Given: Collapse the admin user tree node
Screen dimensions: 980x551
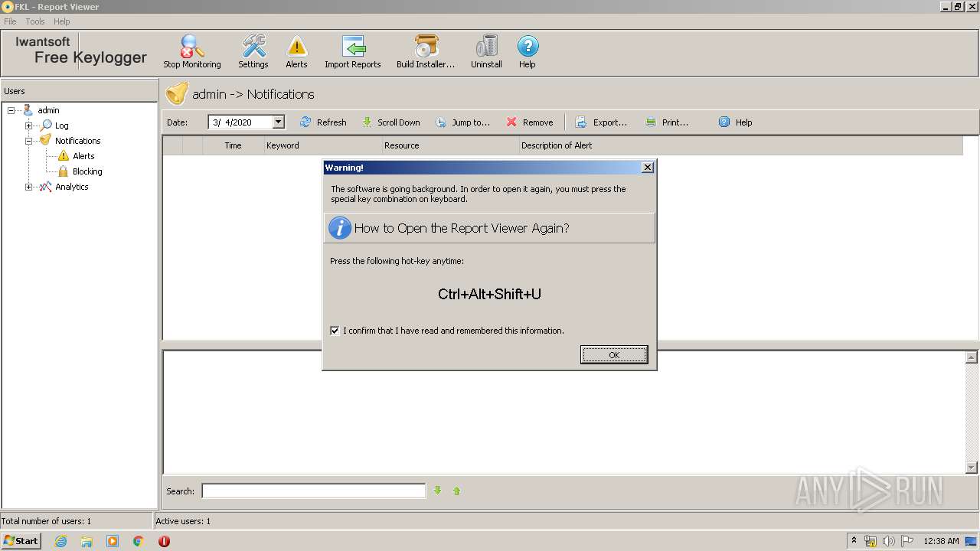Looking at the screenshot, I should pos(11,110).
